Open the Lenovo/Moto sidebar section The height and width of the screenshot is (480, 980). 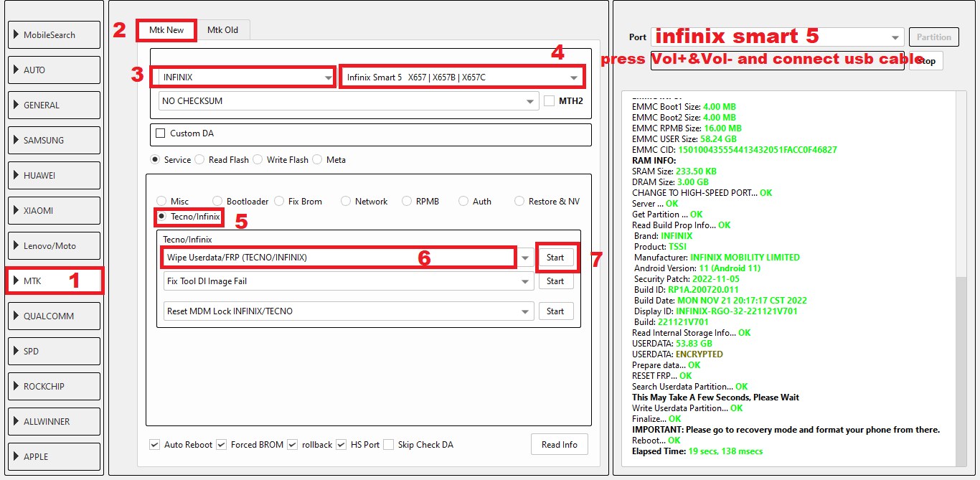[x=55, y=246]
